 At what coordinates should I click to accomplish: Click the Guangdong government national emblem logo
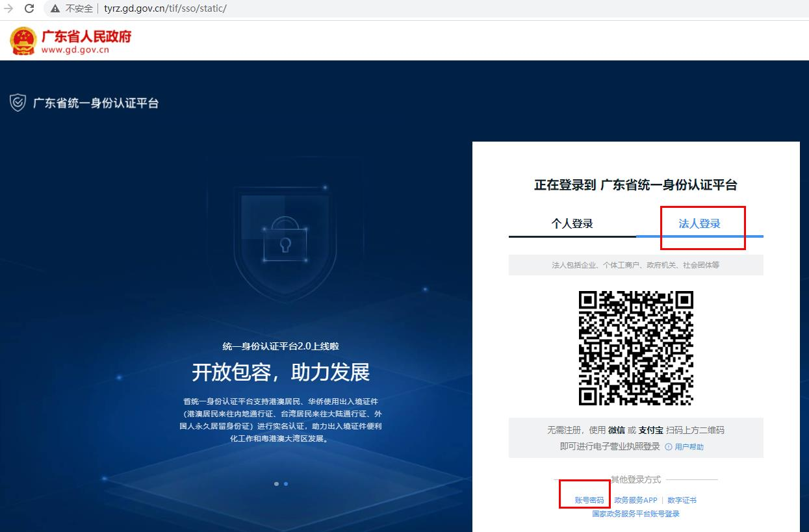[23, 41]
